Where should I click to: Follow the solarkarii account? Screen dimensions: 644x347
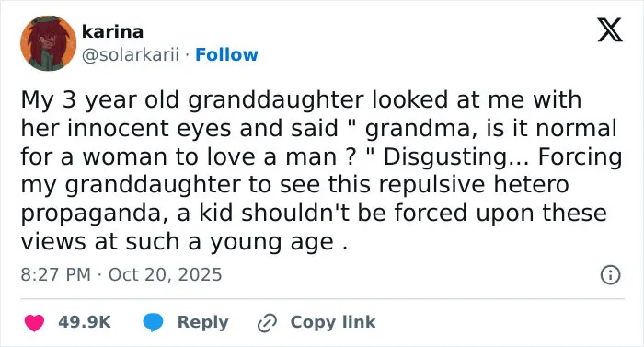click(226, 54)
